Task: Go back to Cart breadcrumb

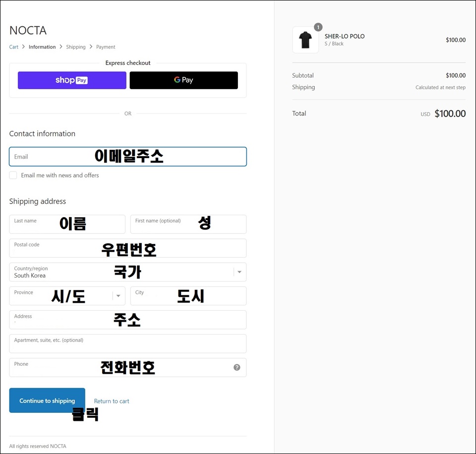Action: tap(14, 47)
